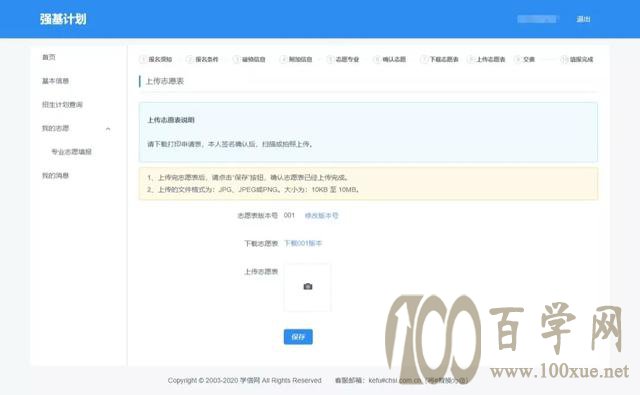Go to step 4 附加信息
This screenshot has width=640, height=395.
point(296,60)
